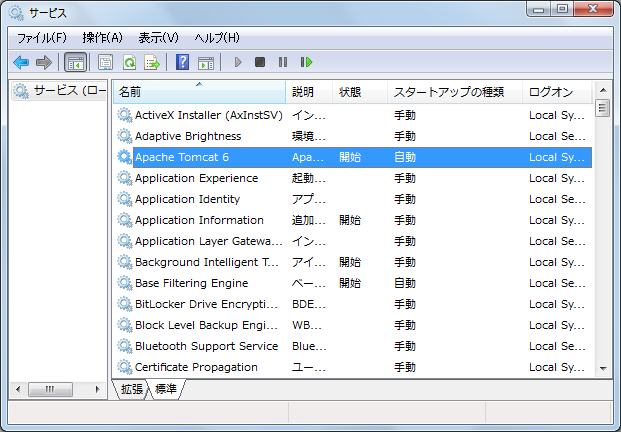Screen dimensions: 621x432
Task: Open the ファイル(F) menu
Action: pyautogui.click(x=41, y=38)
